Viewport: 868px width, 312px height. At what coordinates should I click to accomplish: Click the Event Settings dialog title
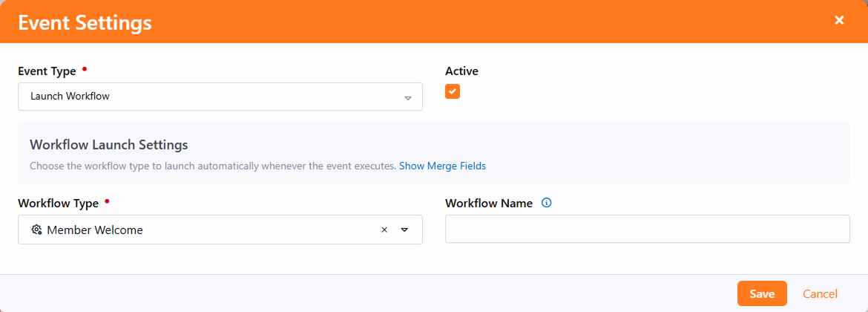[85, 22]
